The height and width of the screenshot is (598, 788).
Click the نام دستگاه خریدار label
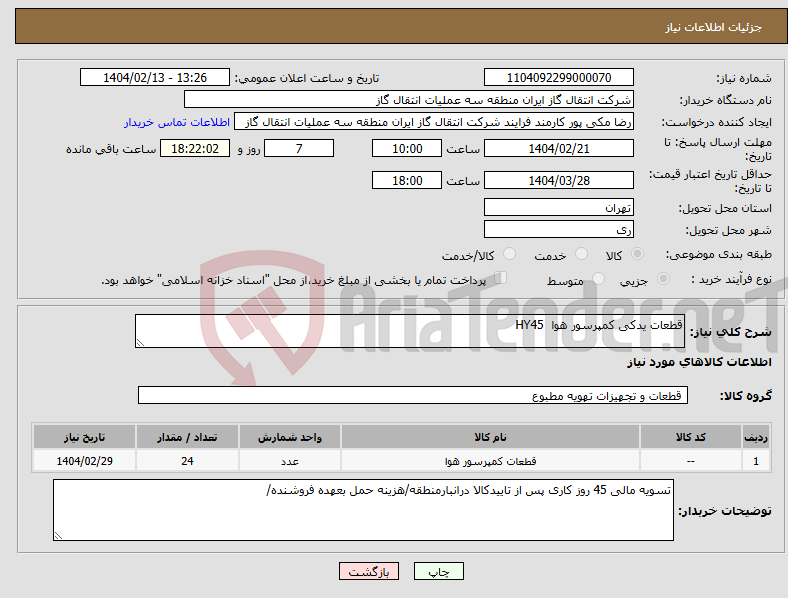coord(726,101)
